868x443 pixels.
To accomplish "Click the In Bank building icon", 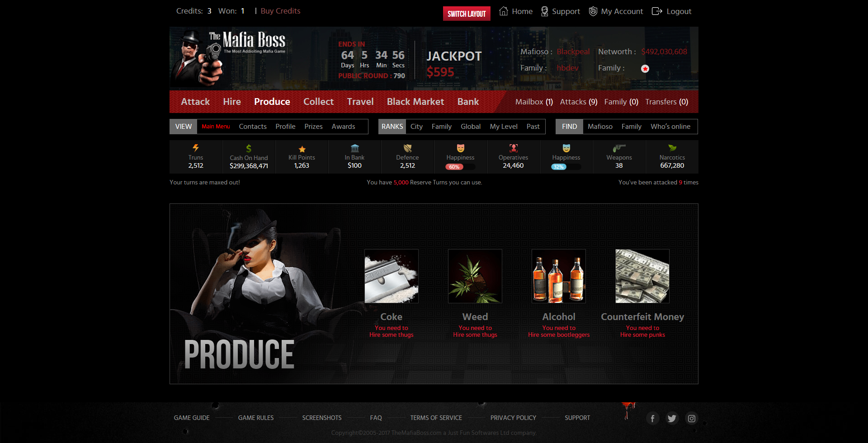I will (355, 148).
